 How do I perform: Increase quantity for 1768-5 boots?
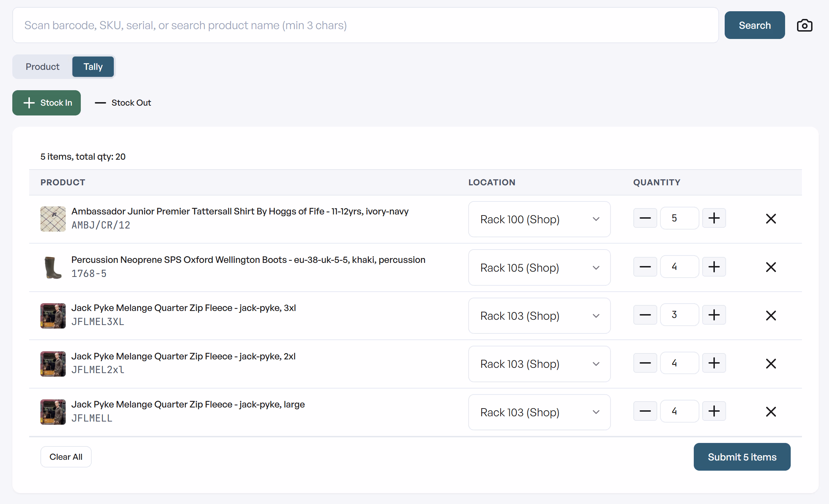click(x=714, y=267)
